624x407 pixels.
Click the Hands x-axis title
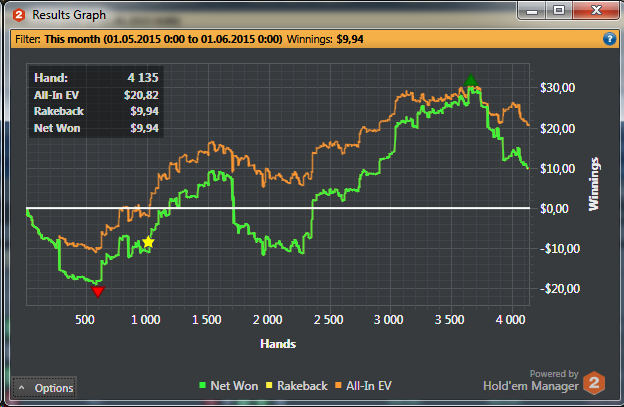[278, 344]
